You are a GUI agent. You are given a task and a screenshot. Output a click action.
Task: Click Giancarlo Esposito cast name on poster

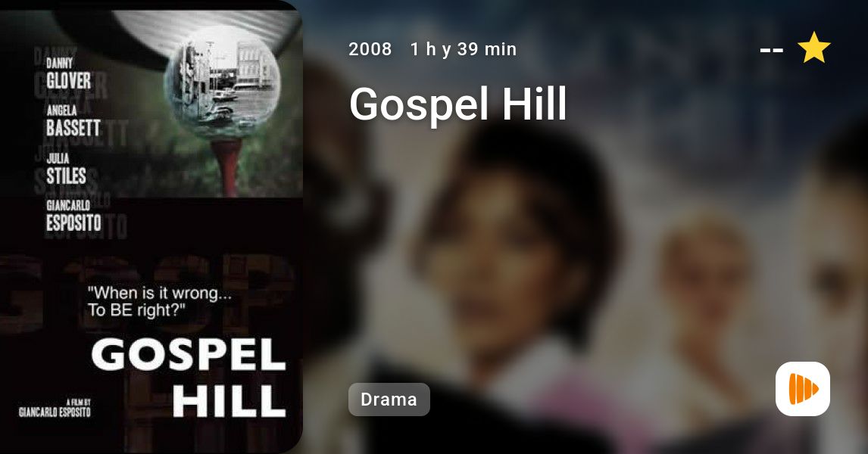(73, 216)
